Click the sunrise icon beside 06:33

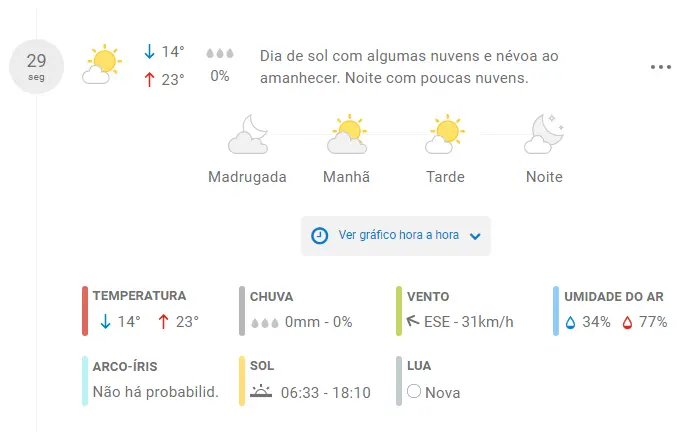coord(261,391)
